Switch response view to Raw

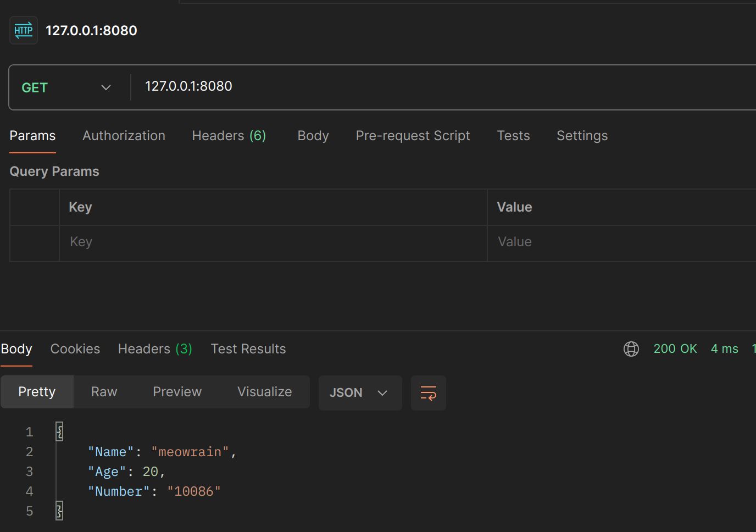click(104, 392)
